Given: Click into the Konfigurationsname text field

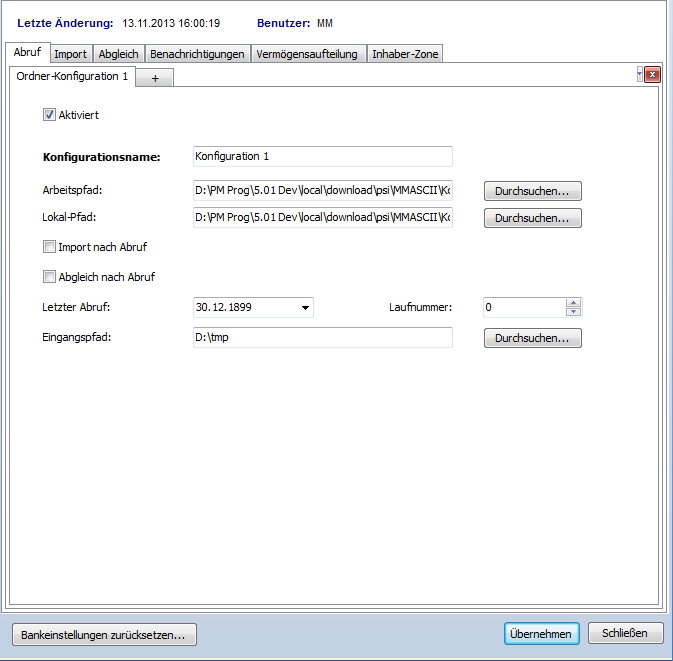Looking at the screenshot, I should [x=321, y=157].
